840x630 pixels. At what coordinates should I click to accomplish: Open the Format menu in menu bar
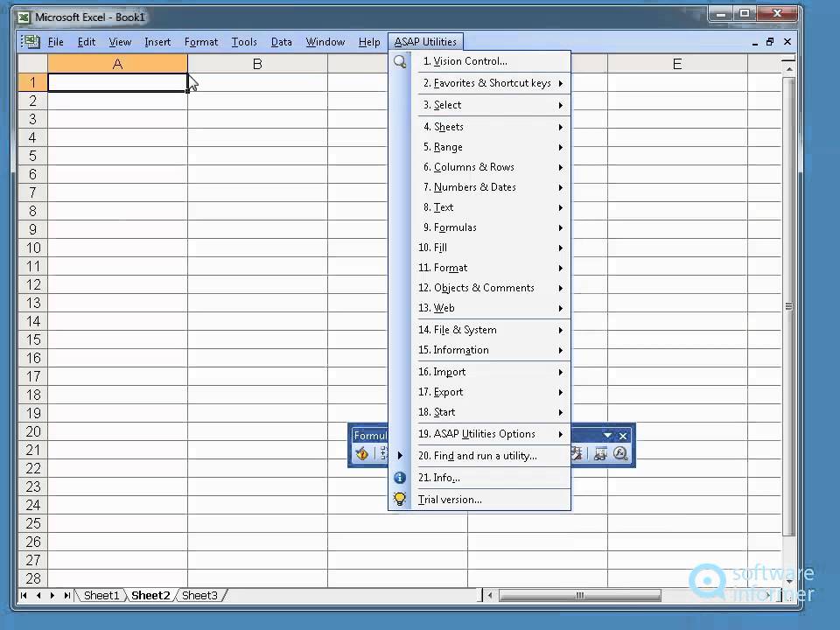click(x=201, y=42)
